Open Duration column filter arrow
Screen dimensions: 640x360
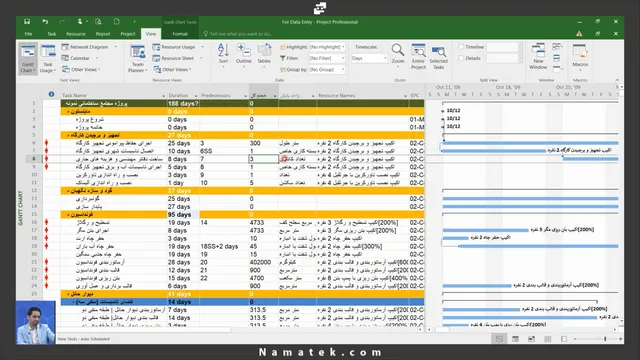196,96
